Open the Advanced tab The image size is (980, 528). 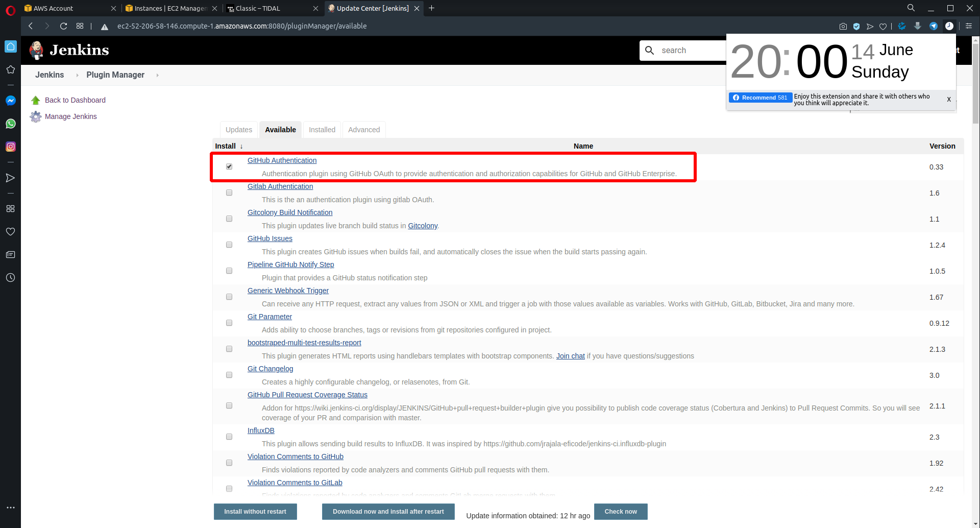click(x=364, y=130)
